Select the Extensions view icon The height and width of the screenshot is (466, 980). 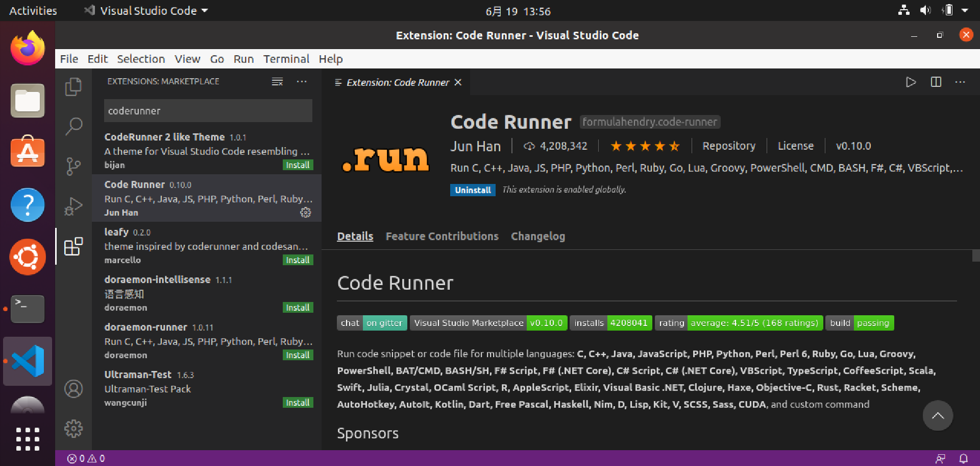pyautogui.click(x=73, y=246)
